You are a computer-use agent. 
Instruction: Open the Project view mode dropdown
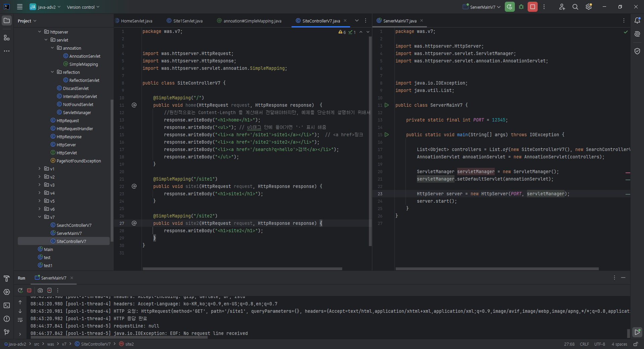pos(27,21)
